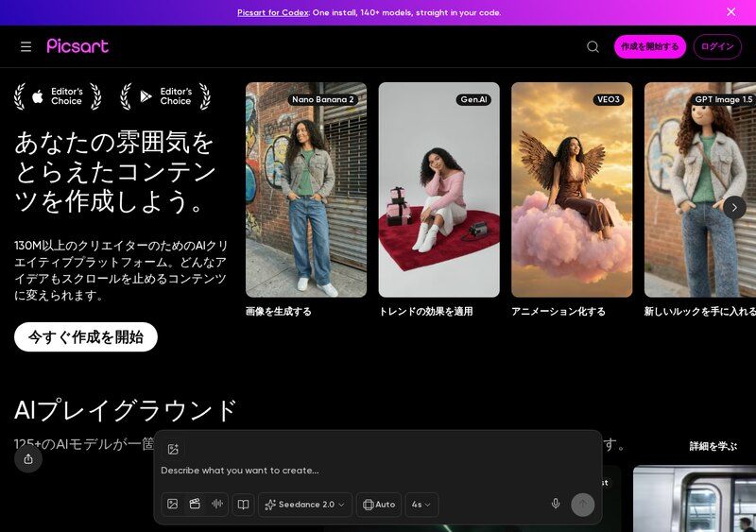The image size is (756, 532).
Task: Expand the 4s duration dropdown
Action: coord(421,505)
